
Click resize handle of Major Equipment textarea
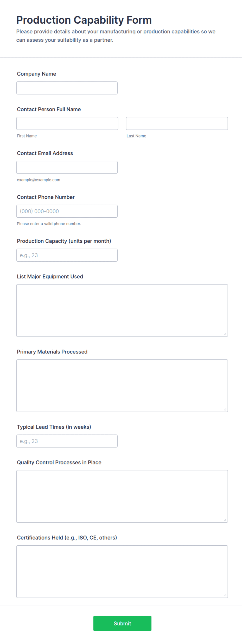coord(225,334)
